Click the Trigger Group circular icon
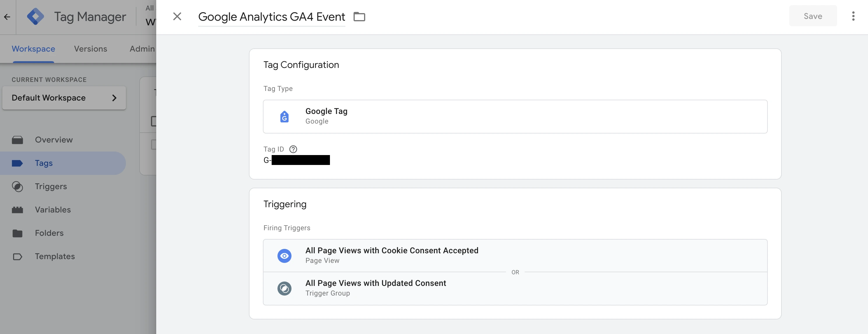Viewport: 868px width, 334px height. (284, 289)
